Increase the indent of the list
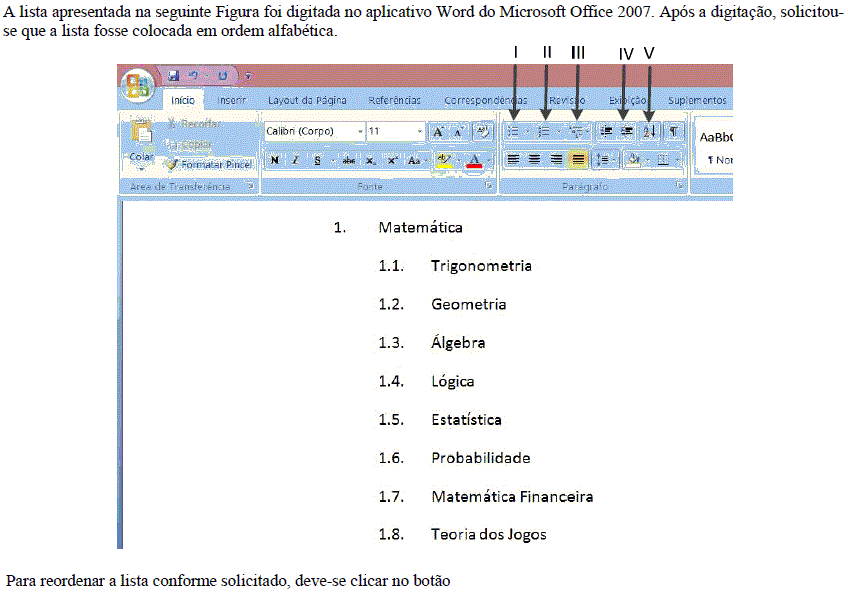Image resolution: width=848 pixels, height=599 pixels. [x=626, y=131]
